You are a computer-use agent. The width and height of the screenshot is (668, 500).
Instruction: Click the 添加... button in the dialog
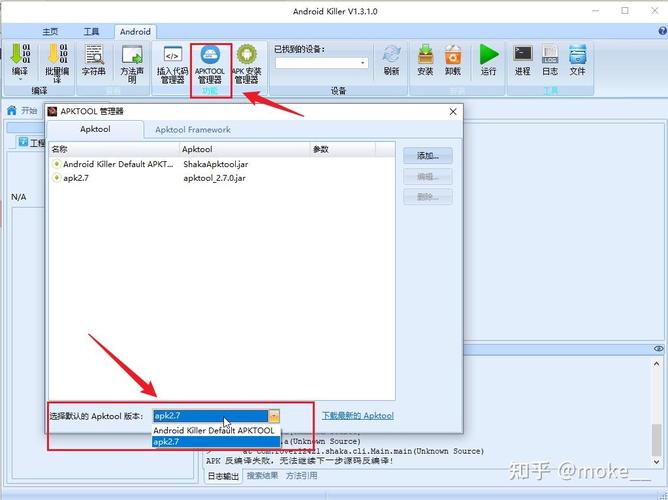[x=427, y=156]
